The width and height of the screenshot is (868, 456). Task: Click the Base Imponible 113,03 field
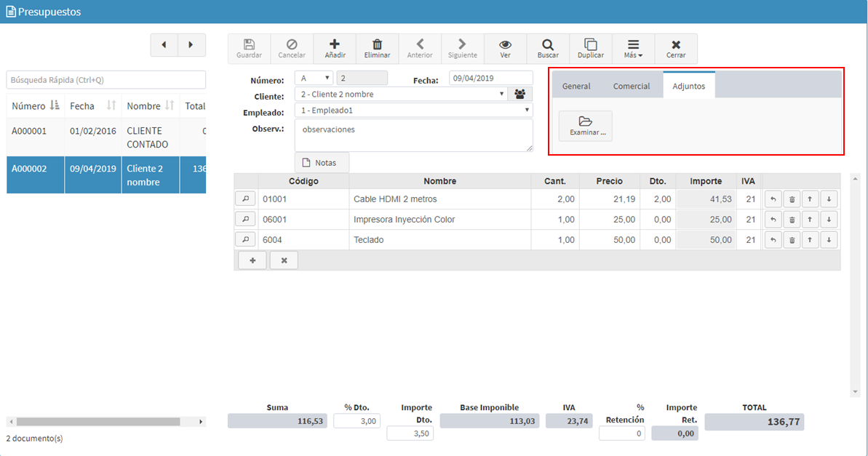490,421
